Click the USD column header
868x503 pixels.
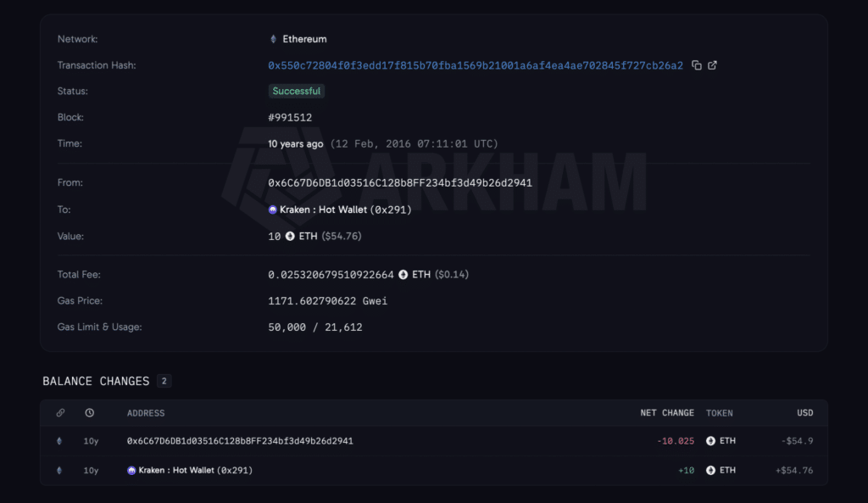805,413
